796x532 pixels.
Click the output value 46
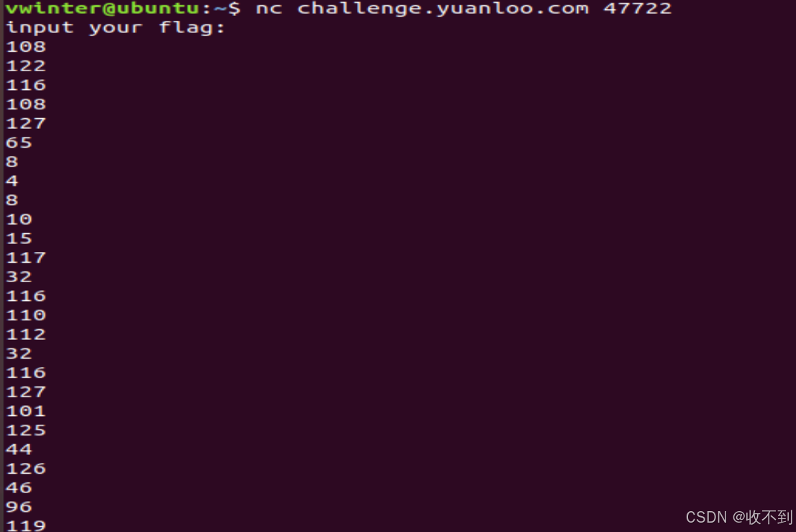pyautogui.click(x=19, y=488)
